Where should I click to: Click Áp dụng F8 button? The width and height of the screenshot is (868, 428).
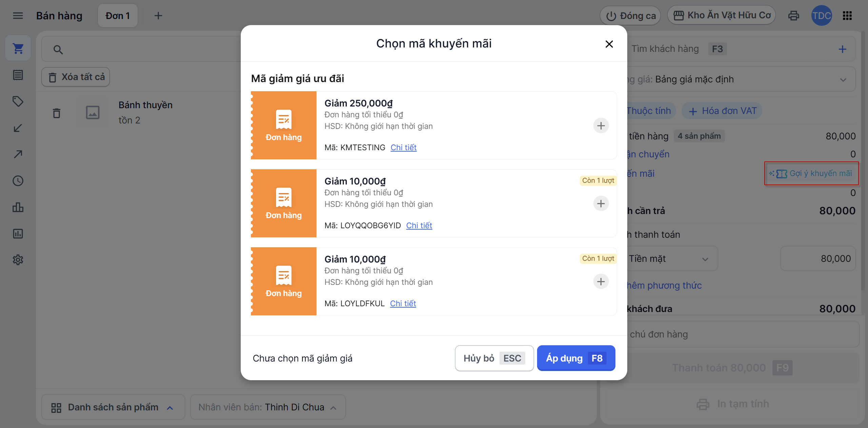[576, 358]
